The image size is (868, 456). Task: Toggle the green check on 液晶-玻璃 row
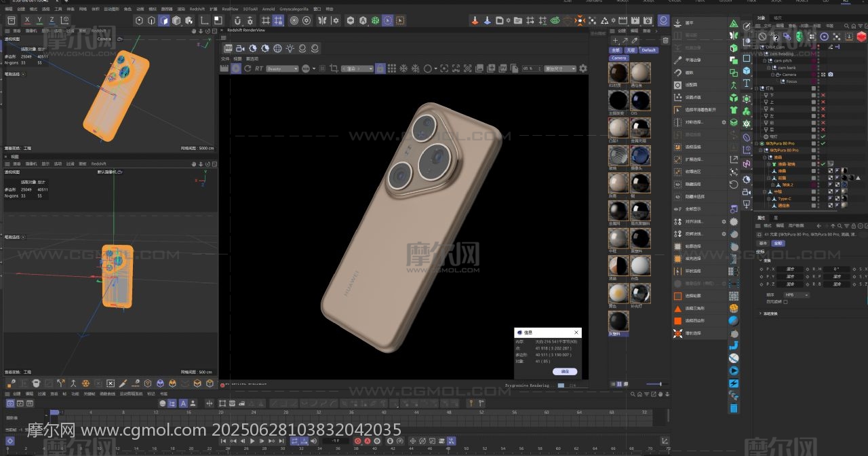point(823,164)
